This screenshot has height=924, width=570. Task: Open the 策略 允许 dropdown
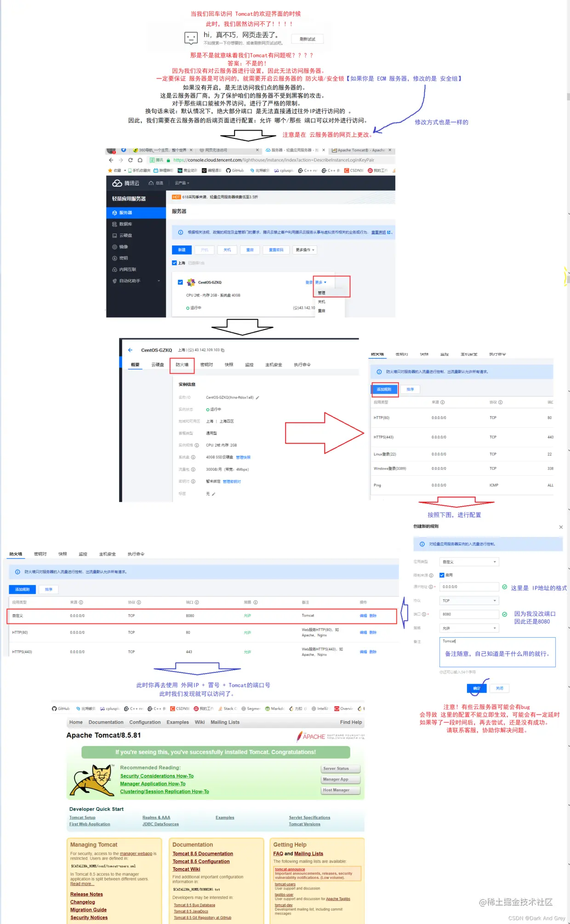[469, 628]
